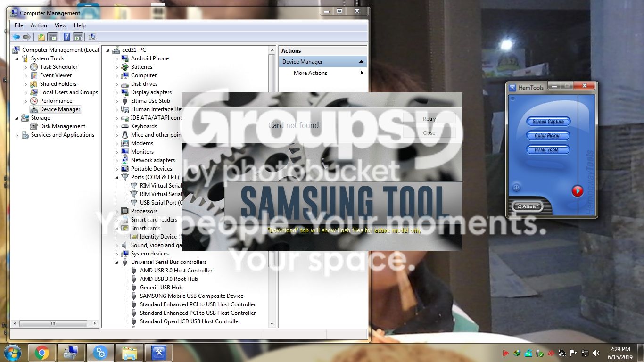Open the File menu

coord(19,25)
